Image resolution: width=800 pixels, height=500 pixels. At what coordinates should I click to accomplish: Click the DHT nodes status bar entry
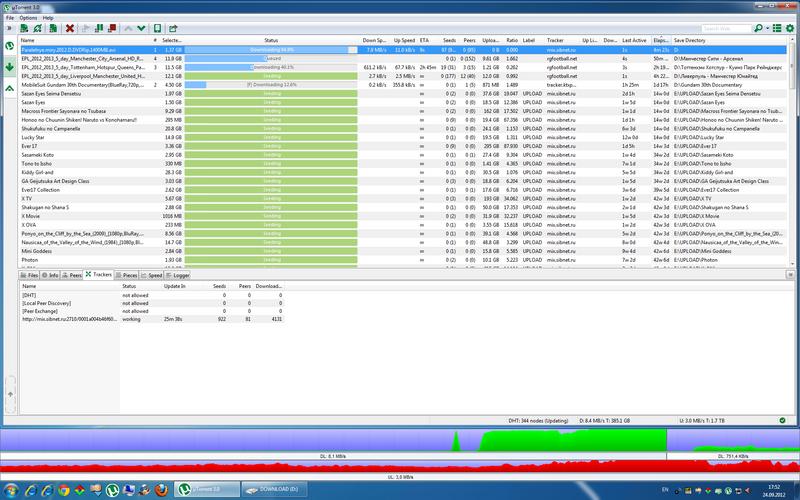(x=538, y=421)
